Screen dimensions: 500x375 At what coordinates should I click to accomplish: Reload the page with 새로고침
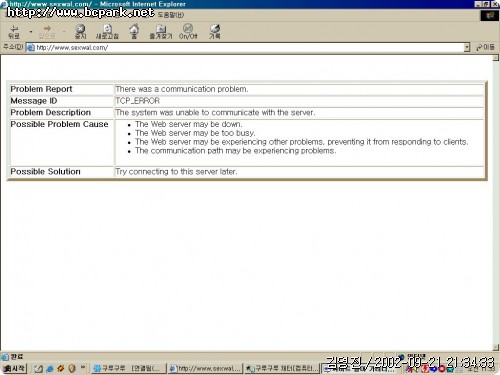click(x=107, y=32)
